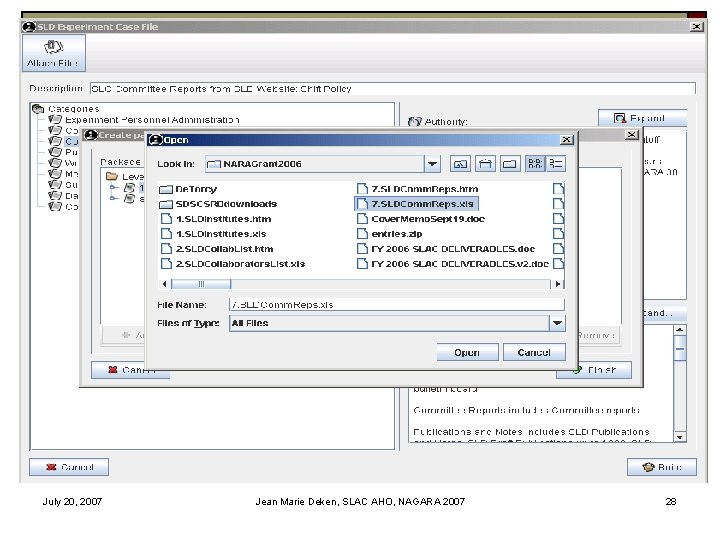
Task: Click the Build button in case file window
Action: tap(662, 467)
